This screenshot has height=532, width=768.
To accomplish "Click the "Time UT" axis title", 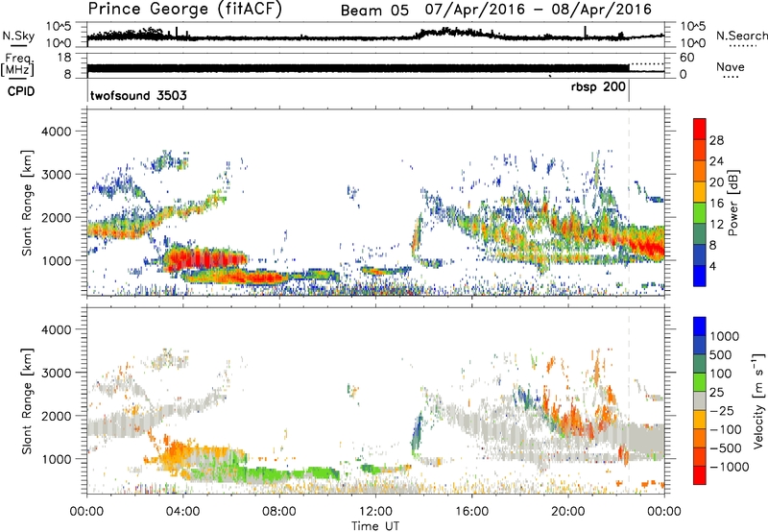I will click(375, 526).
